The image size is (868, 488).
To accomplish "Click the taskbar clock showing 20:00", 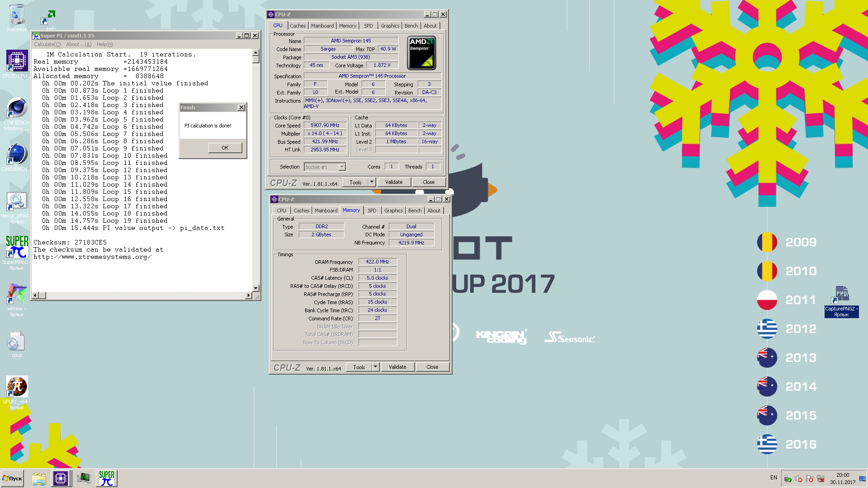I will tap(843, 479).
